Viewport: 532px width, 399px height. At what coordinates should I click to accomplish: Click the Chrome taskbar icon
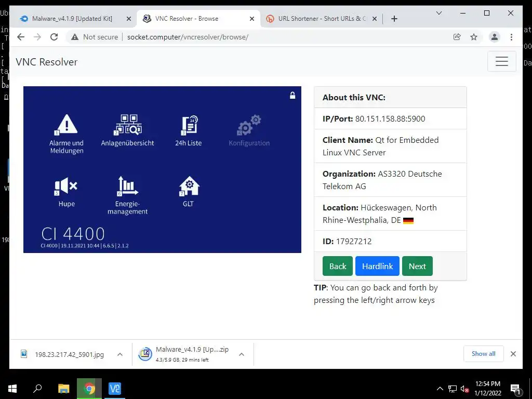tap(89, 389)
